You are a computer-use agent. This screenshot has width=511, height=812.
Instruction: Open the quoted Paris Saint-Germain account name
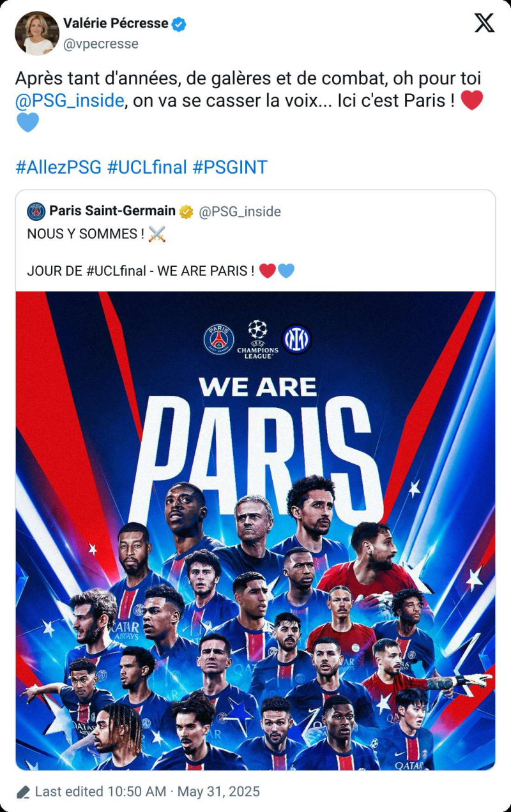tap(112, 211)
